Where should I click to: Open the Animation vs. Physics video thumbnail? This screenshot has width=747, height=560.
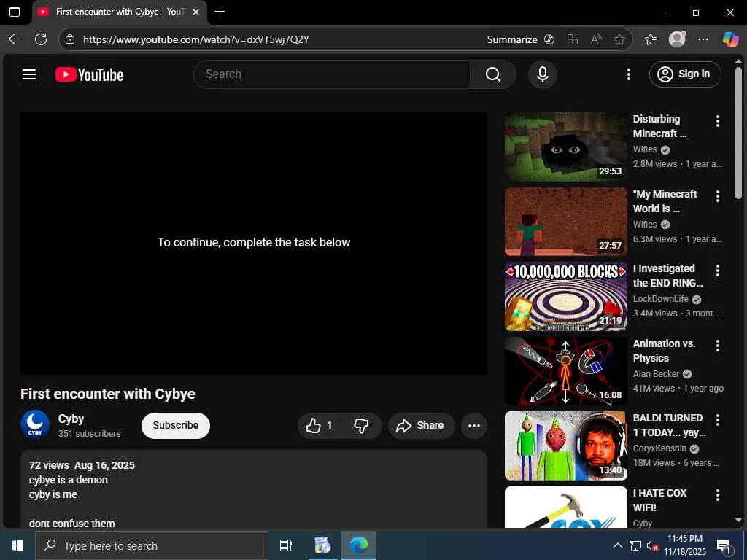point(565,371)
